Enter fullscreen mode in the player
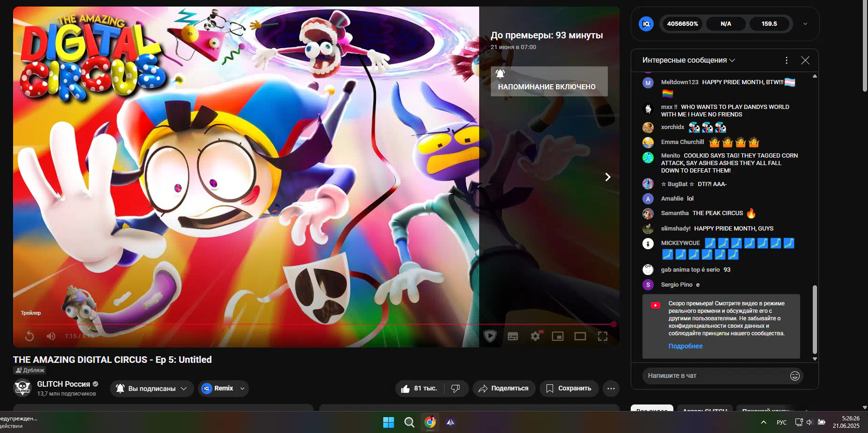This screenshot has width=868, height=433. click(x=603, y=336)
